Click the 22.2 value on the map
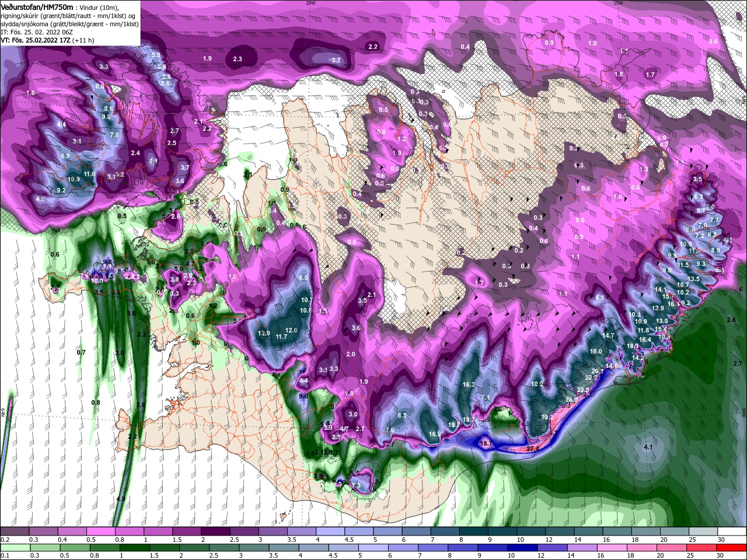The width and height of the screenshot is (747, 560). tap(547, 417)
